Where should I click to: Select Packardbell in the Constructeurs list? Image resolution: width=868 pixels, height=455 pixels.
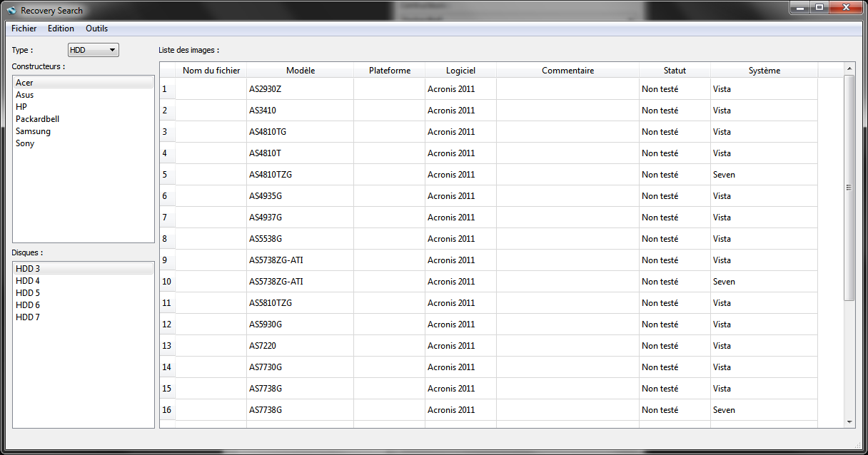[37, 119]
